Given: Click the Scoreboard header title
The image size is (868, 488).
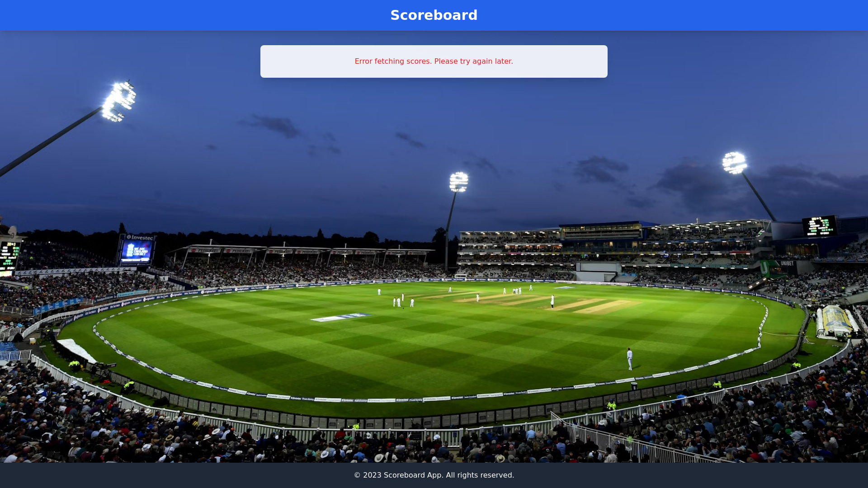Looking at the screenshot, I should coord(434,15).
